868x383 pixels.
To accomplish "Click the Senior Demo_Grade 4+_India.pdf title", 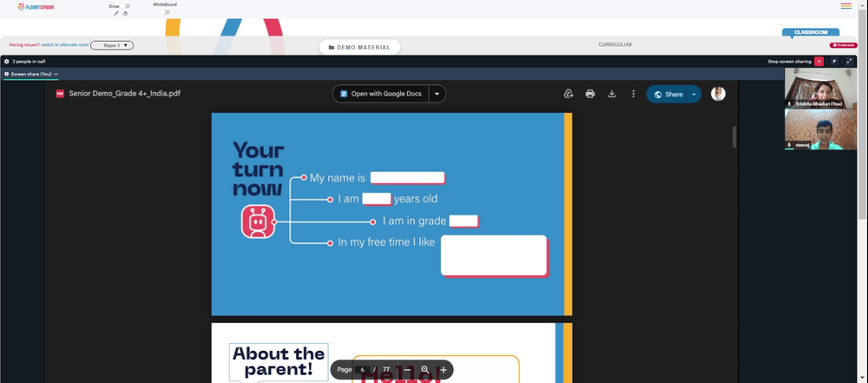I will coord(124,94).
